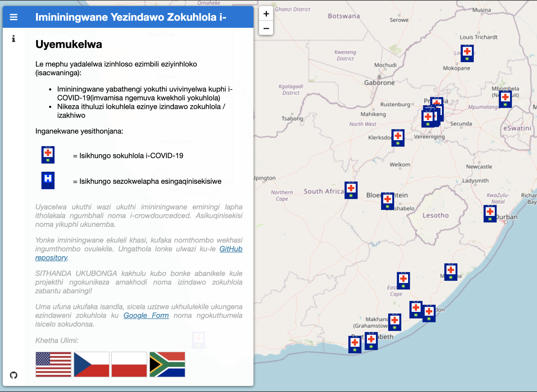The image size is (537, 392).
Task: Click the Newcastle town label
Action: pos(479,166)
